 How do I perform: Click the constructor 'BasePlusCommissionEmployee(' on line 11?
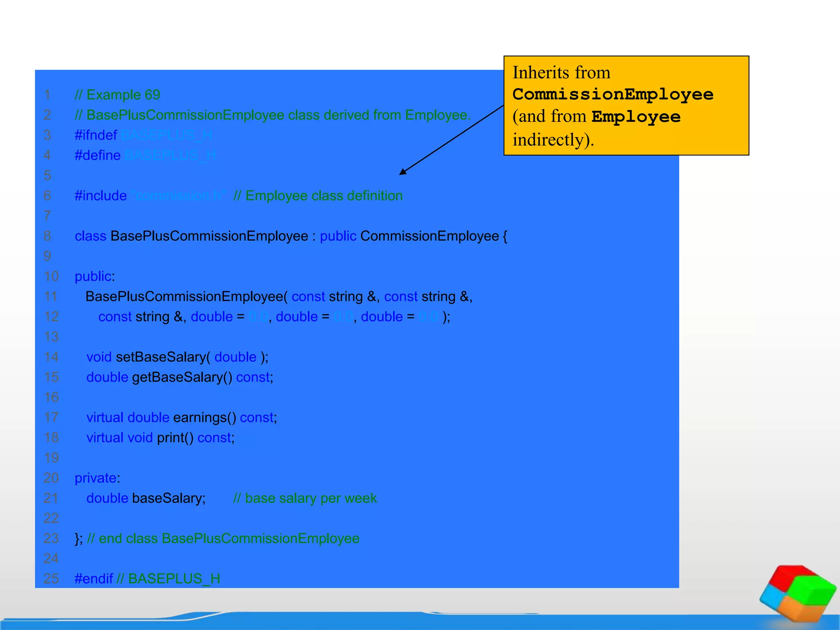tap(187, 297)
